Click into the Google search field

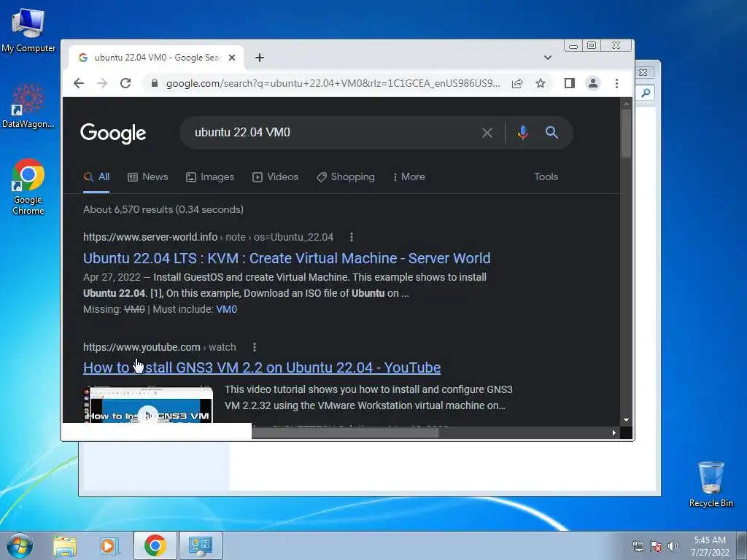point(333,133)
